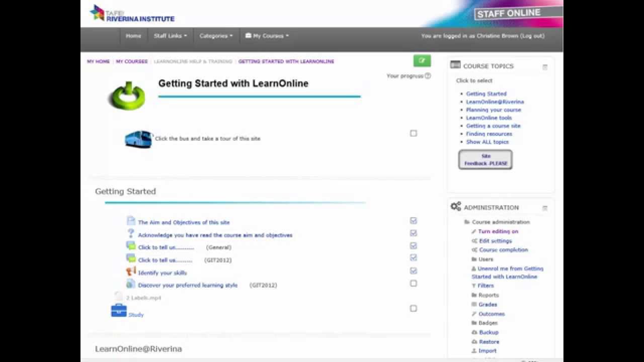Click MY HOME breadcrumb

tap(98, 61)
